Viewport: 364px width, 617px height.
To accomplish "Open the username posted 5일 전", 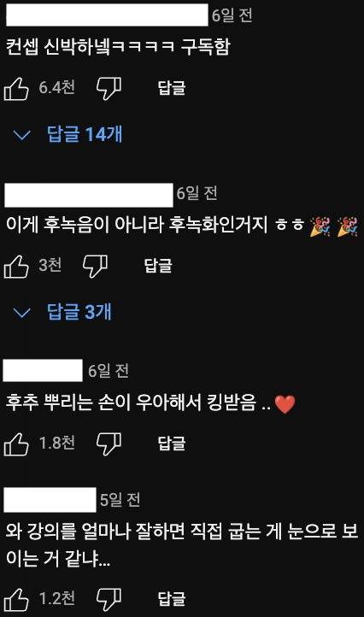I will coord(50,500).
